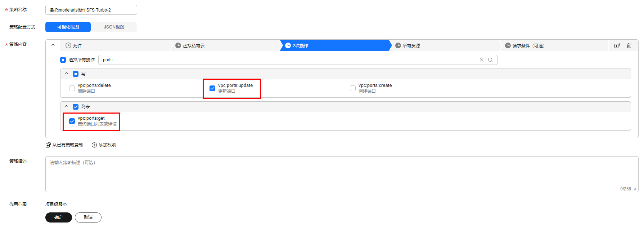Search operations with the magnifier icon
This screenshot has height=229, width=644.
click(x=490, y=60)
